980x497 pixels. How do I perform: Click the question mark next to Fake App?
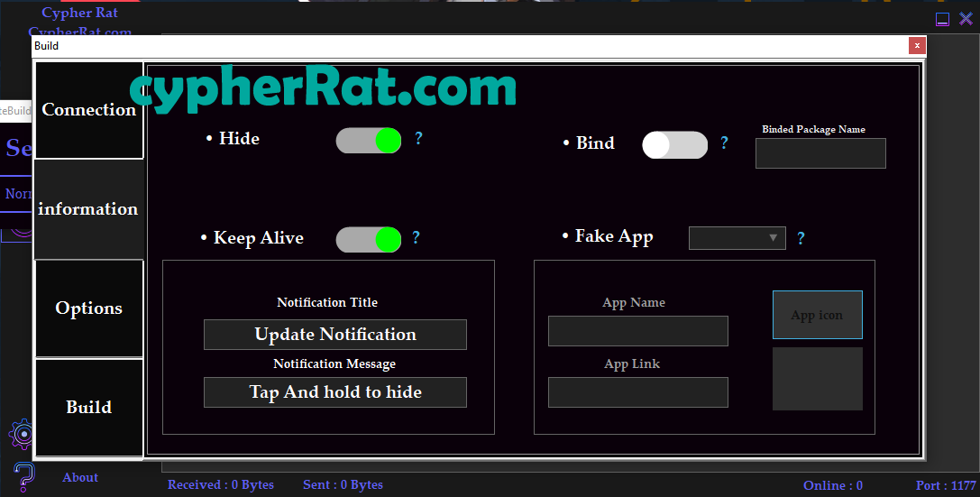pyautogui.click(x=801, y=239)
